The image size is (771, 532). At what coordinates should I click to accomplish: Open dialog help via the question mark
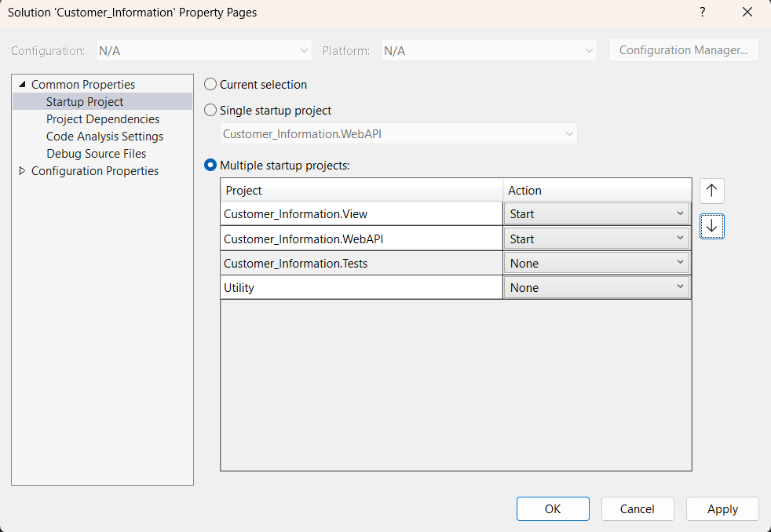702,12
